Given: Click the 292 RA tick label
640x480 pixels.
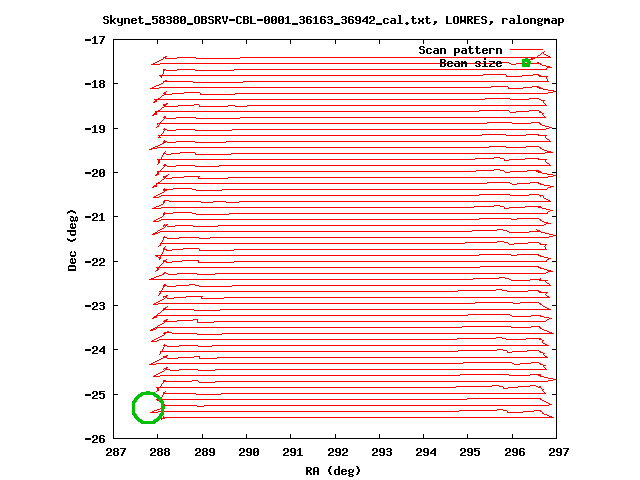Looking at the screenshot, I should coord(338,452).
